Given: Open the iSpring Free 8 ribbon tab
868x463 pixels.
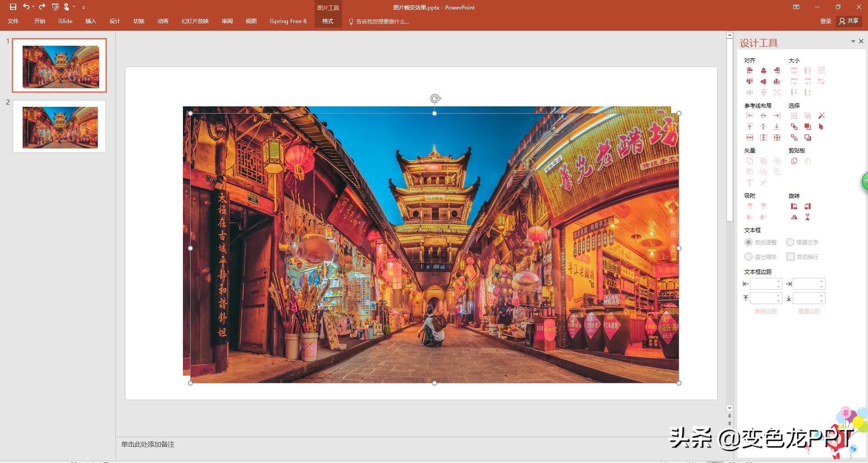Looking at the screenshot, I should (x=288, y=21).
